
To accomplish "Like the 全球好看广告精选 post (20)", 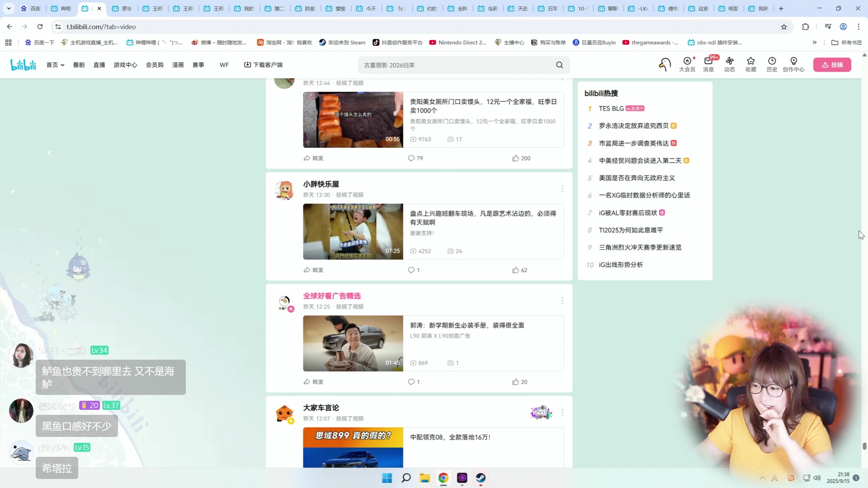I will point(519,382).
